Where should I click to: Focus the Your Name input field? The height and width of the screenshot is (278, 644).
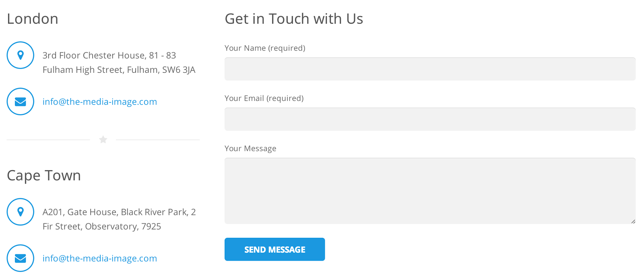coord(430,69)
